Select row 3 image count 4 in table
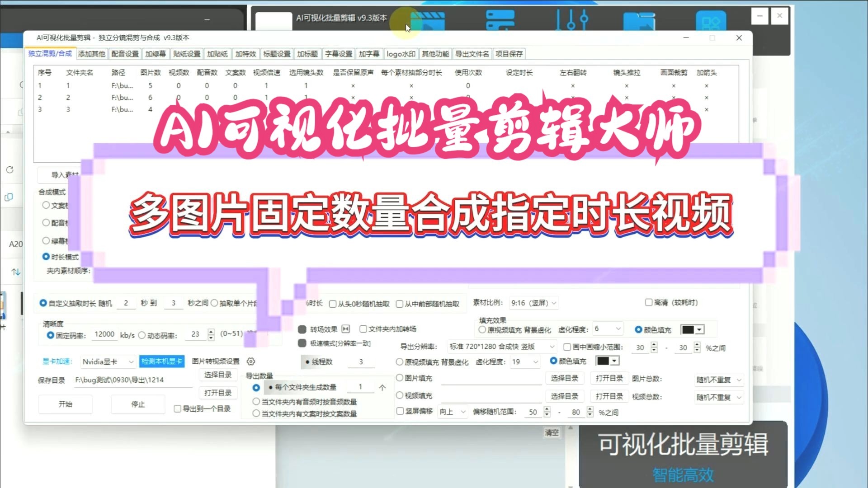 [x=150, y=109]
